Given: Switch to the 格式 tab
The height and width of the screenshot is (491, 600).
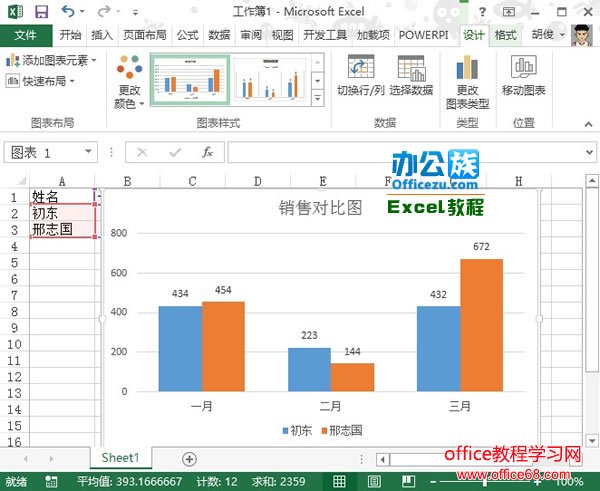Looking at the screenshot, I should click(505, 35).
